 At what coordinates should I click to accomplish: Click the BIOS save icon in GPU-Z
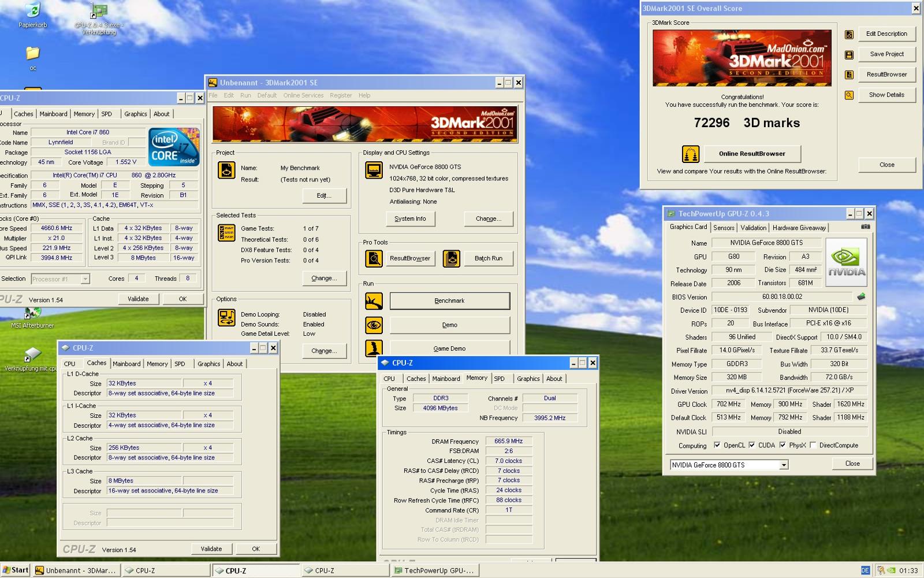861,297
